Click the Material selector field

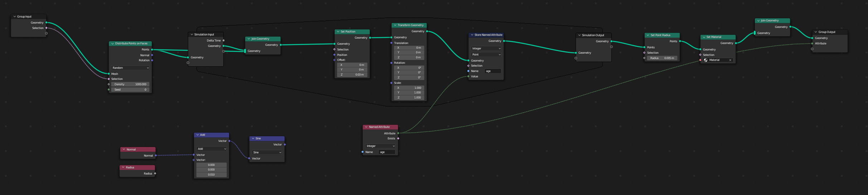point(718,60)
